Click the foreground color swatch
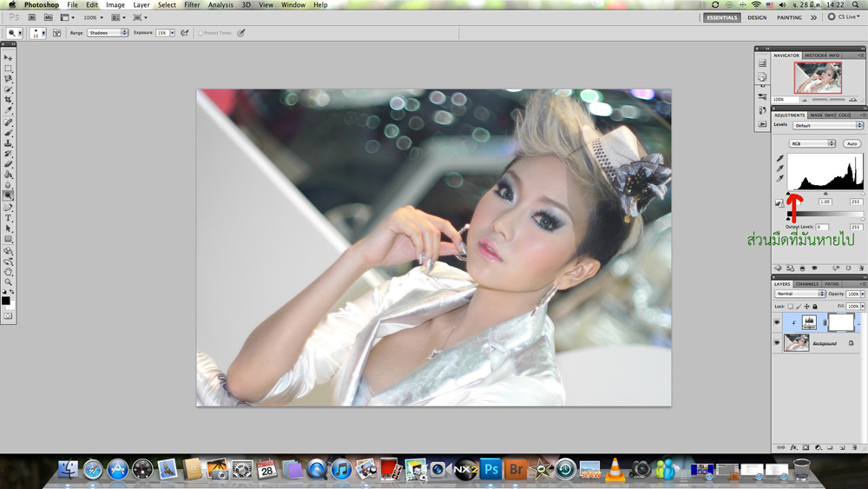The height and width of the screenshot is (489, 868). tap(5, 301)
